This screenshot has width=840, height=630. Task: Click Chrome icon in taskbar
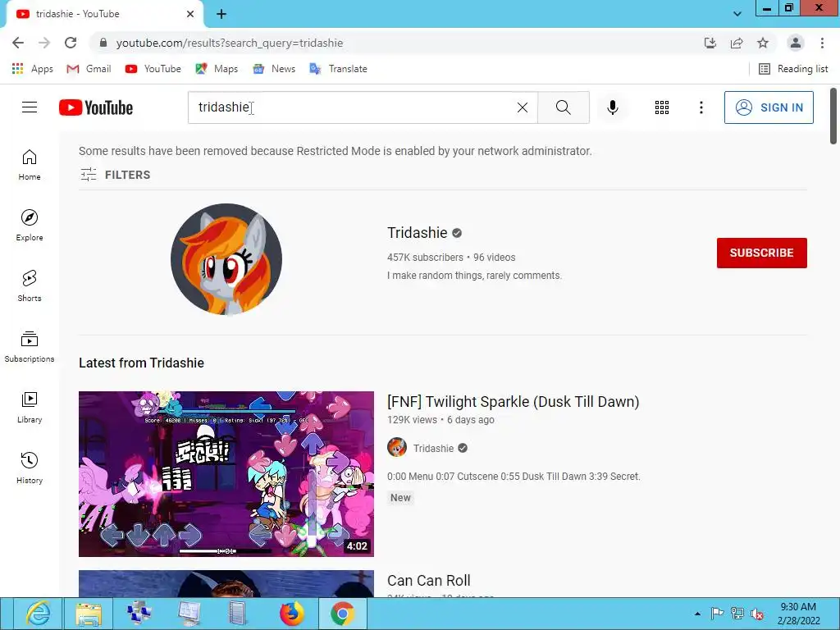tap(342, 614)
